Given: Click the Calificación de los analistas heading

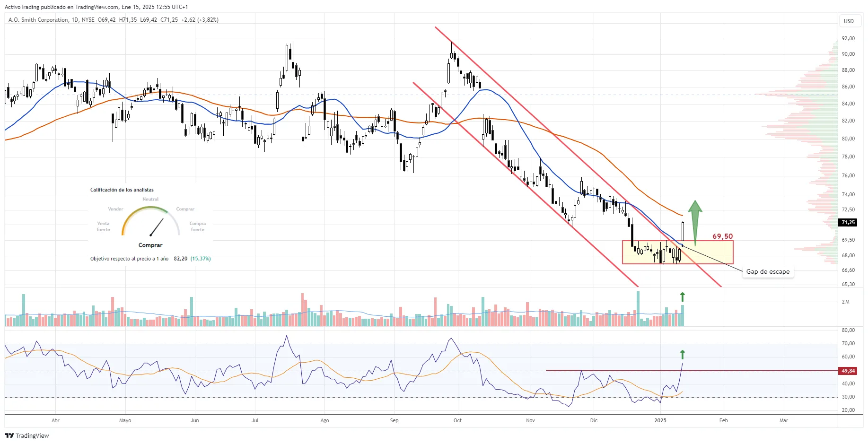Looking at the screenshot, I should pos(122,190).
